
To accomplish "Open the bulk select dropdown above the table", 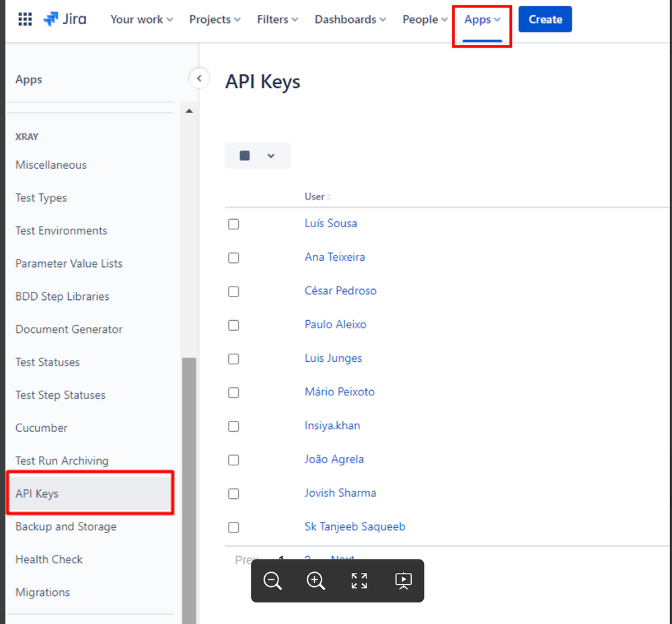I will coord(258,155).
